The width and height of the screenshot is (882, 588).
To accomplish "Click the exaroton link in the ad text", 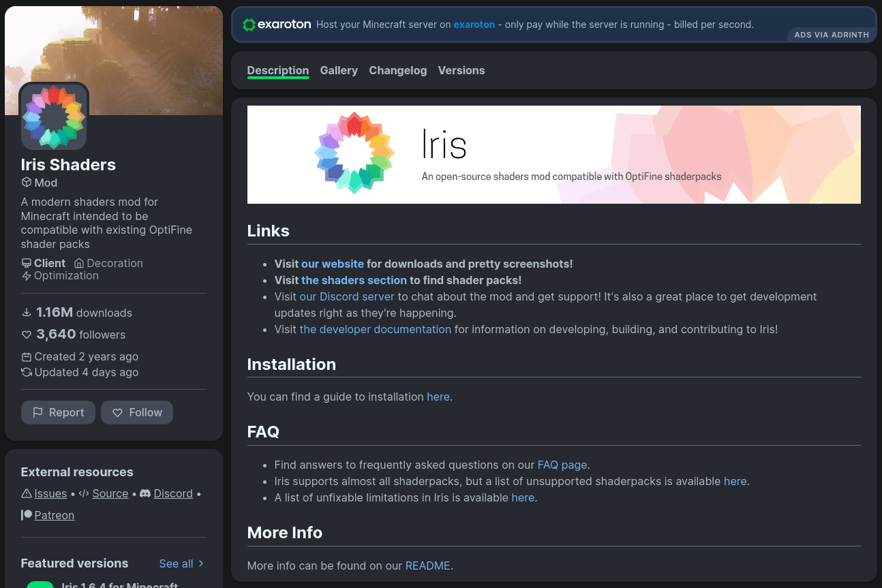I will [474, 25].
